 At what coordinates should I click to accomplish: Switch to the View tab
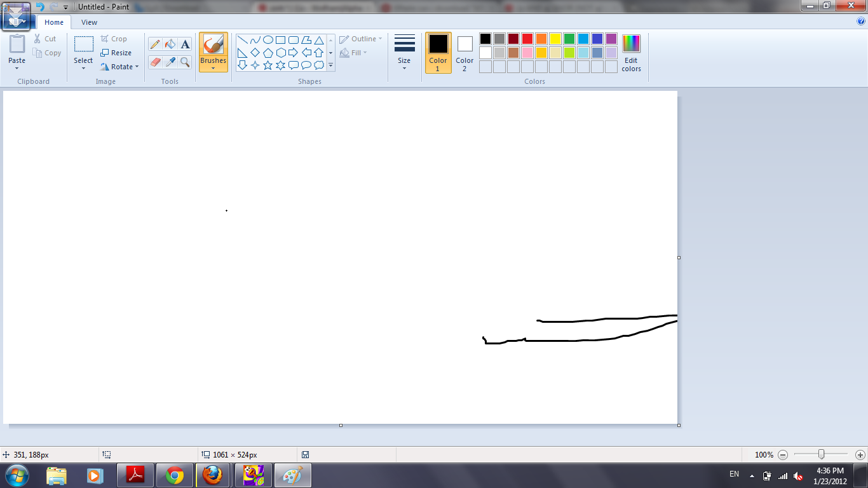pyautogui.click(x=89, y=22)
